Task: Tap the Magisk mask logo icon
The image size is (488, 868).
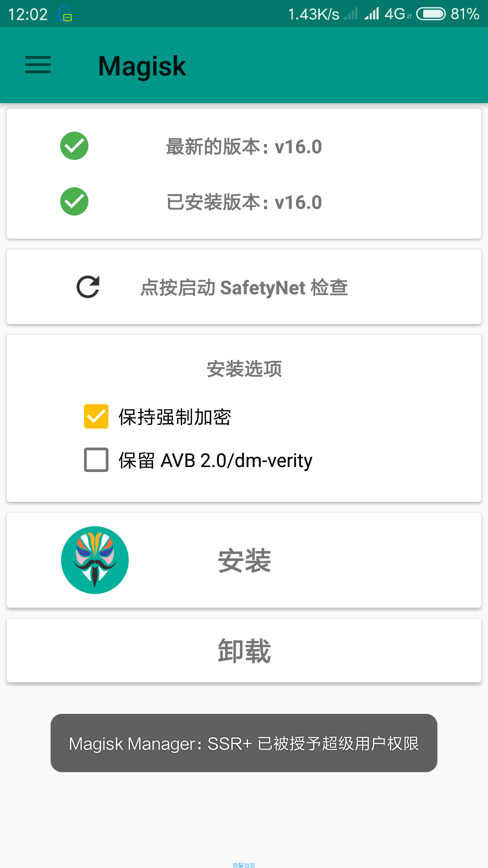Action: point(95,560)
